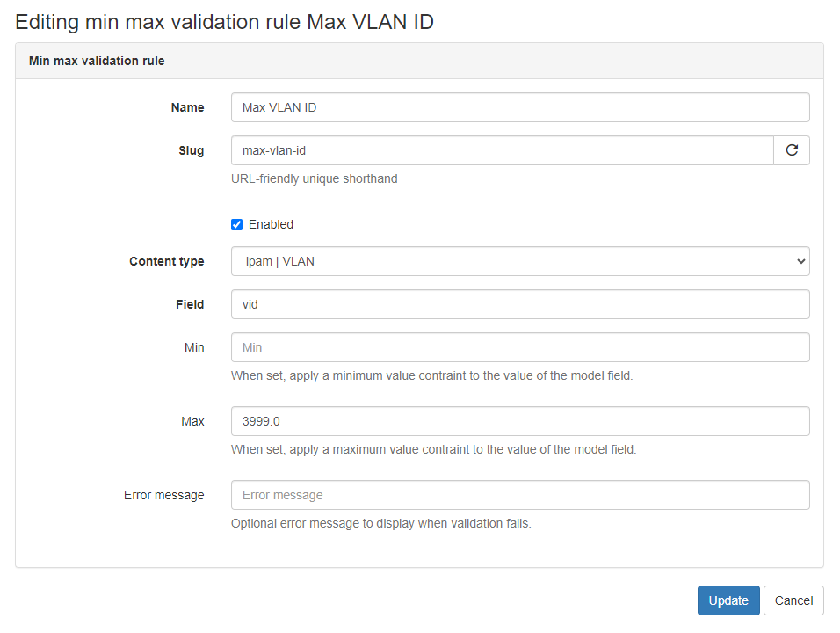Click the Error message form label

pyautogui.click(x=163, y=495)
